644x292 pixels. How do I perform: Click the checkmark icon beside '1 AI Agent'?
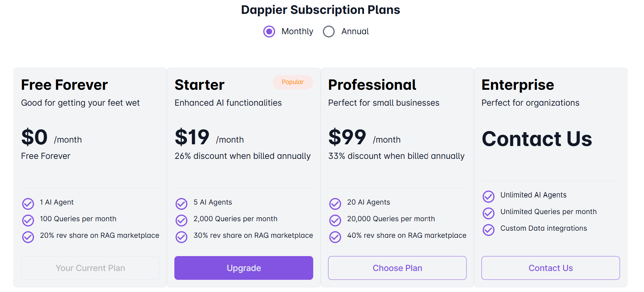[x=28, y=204]
